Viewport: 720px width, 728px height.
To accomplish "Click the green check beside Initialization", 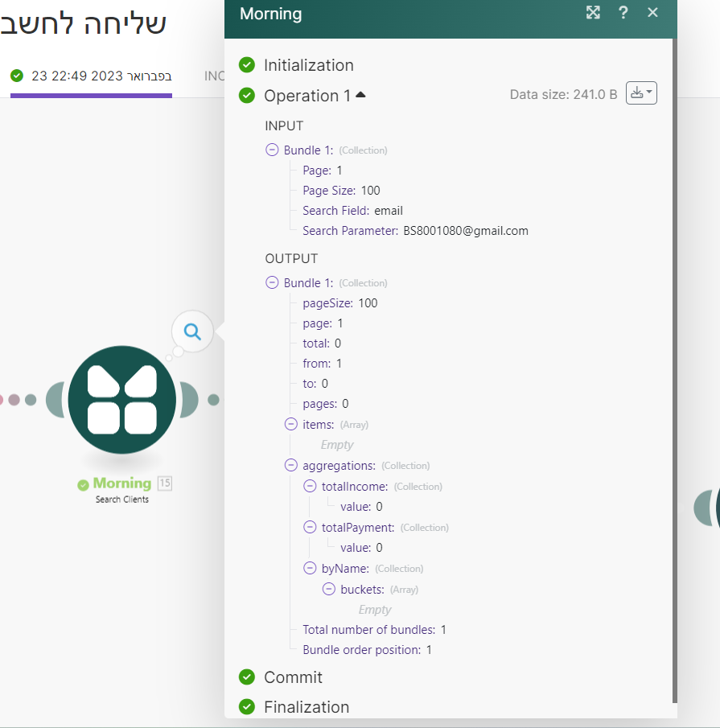I will pos(247,65).
